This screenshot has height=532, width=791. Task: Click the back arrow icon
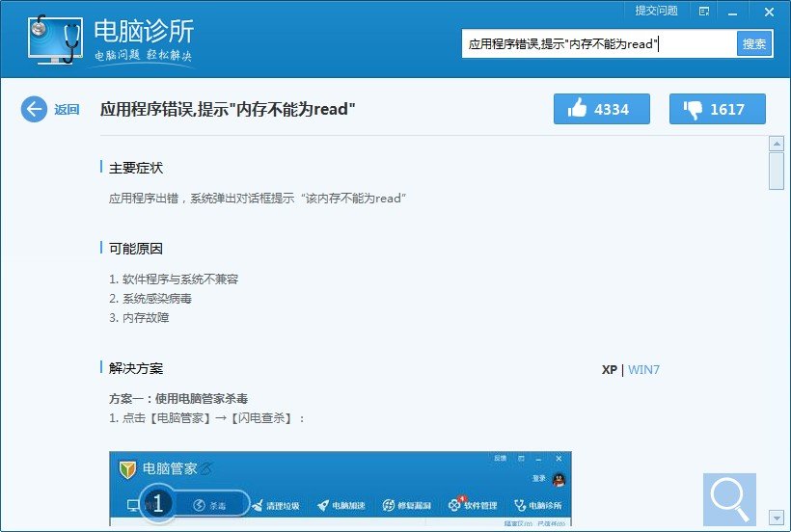tap(34, 109)
